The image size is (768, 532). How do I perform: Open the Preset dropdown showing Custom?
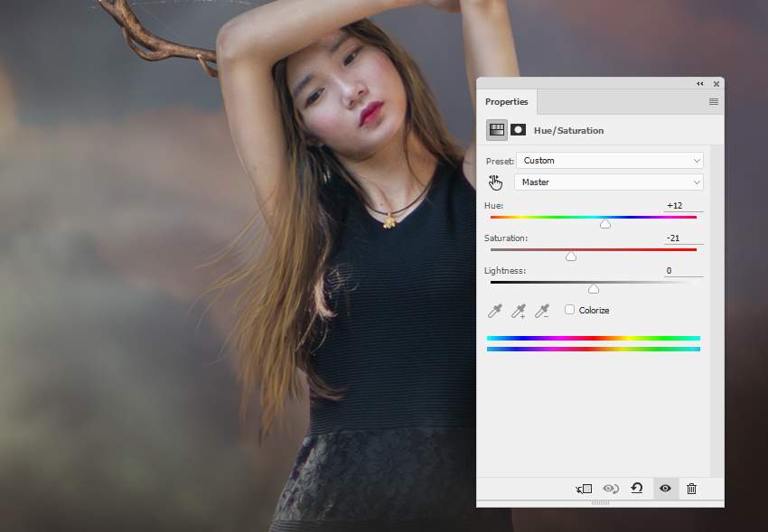[x=609, y=161]
